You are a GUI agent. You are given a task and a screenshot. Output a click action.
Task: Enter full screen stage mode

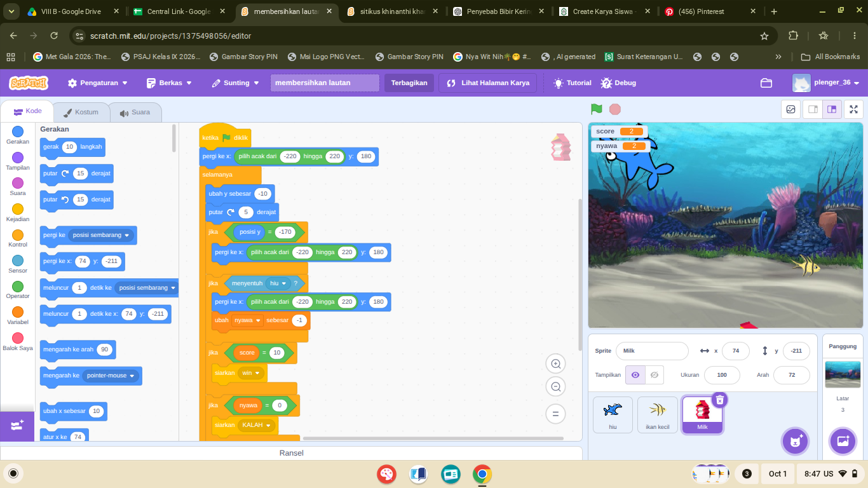(x=854, y=109)
